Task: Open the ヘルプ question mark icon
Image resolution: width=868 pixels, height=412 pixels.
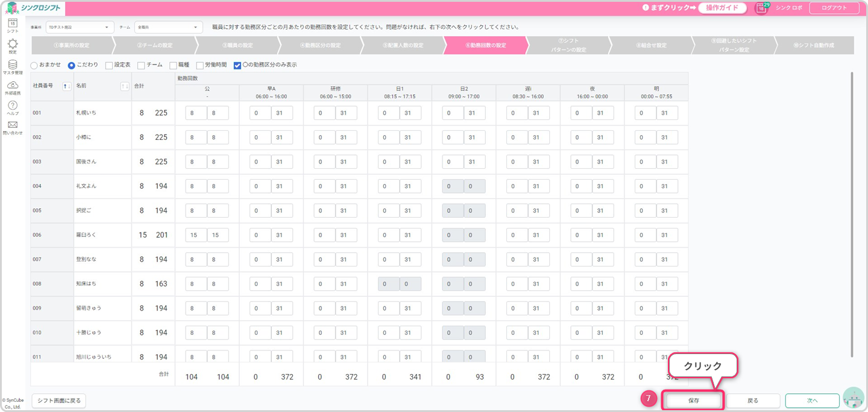Action: pos(13,106)
